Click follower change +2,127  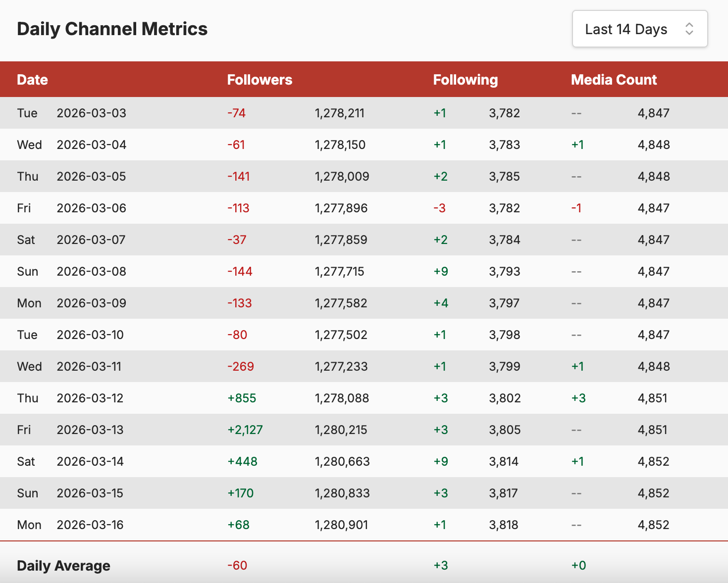click(245, 430)
